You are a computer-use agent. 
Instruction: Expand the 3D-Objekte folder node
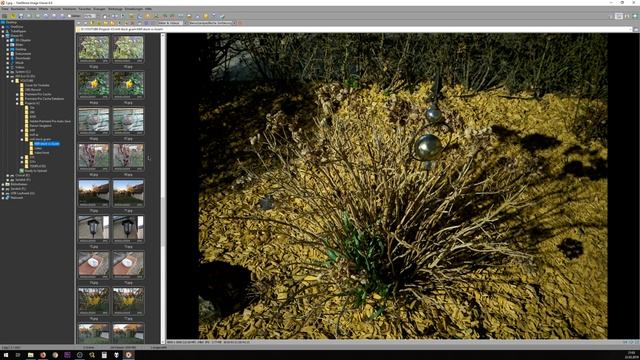(x=7, y=40)
